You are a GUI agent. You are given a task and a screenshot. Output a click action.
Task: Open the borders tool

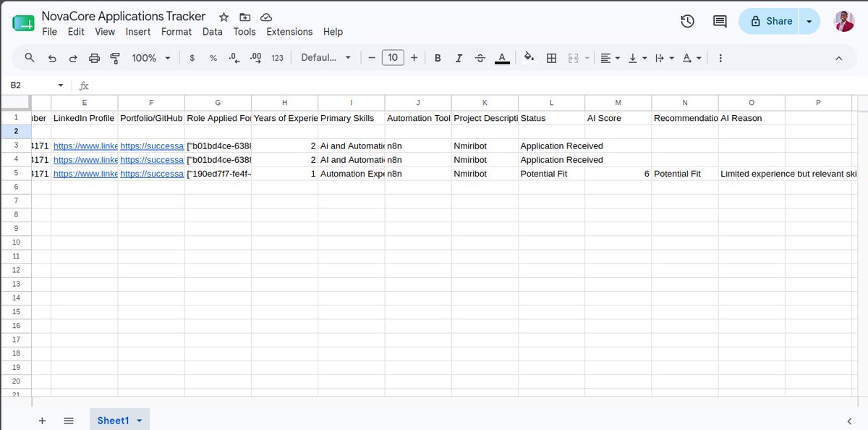[551, 58]
